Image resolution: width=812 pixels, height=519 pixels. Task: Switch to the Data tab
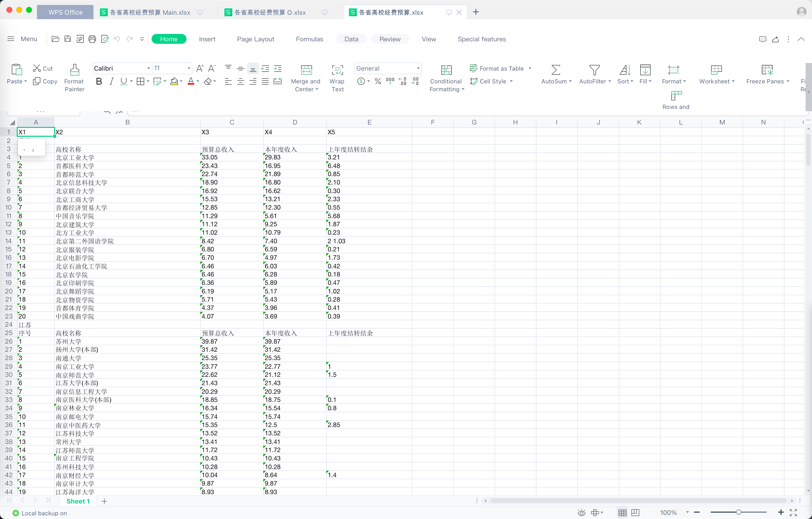(x=351, y=39)
